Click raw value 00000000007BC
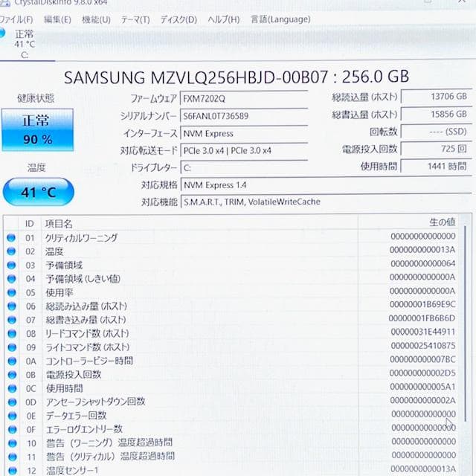Image resolution: width=476 pixels, height=476 pixels. [x=422, y=359]
